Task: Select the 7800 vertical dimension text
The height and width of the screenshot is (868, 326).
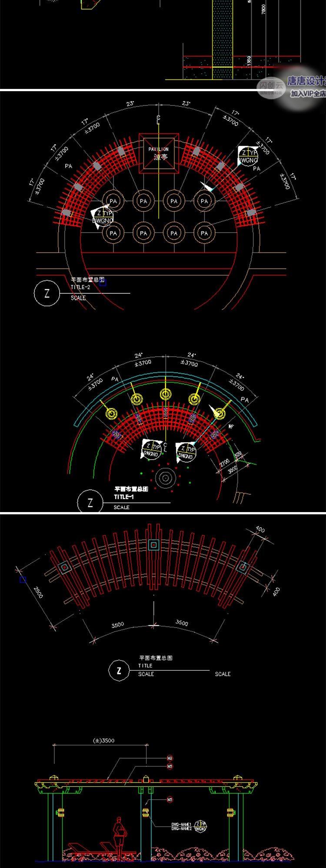Action: tap(263, 9)
